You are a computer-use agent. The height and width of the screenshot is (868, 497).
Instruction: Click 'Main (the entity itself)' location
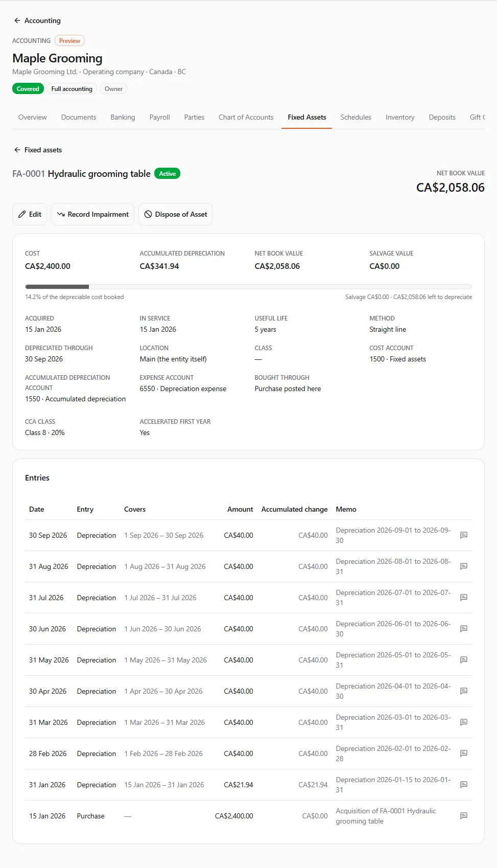(173, 359)
